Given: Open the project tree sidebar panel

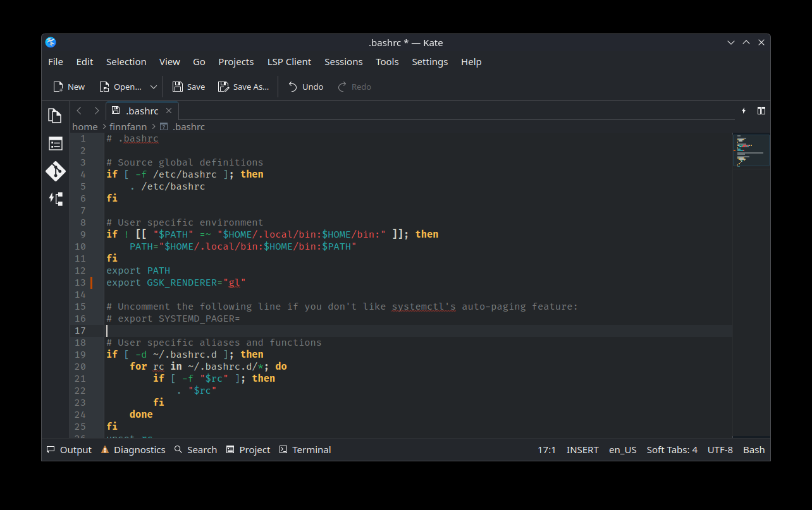Looking at the screenshot, I should 56,199.
